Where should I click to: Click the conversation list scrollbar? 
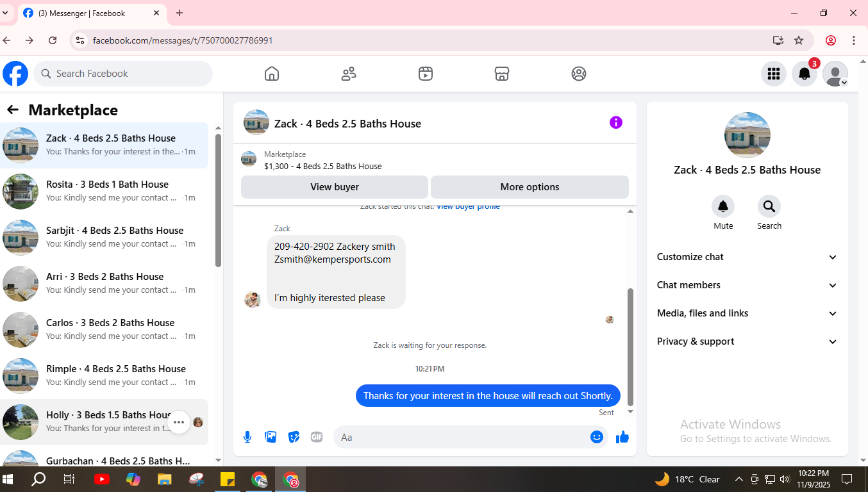coord(218,201)
